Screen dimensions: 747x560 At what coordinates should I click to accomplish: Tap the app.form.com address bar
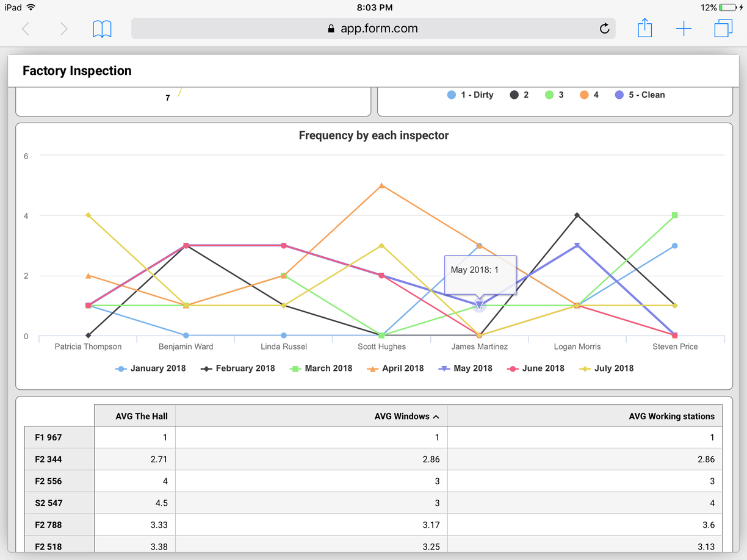(x=374, y=29)
